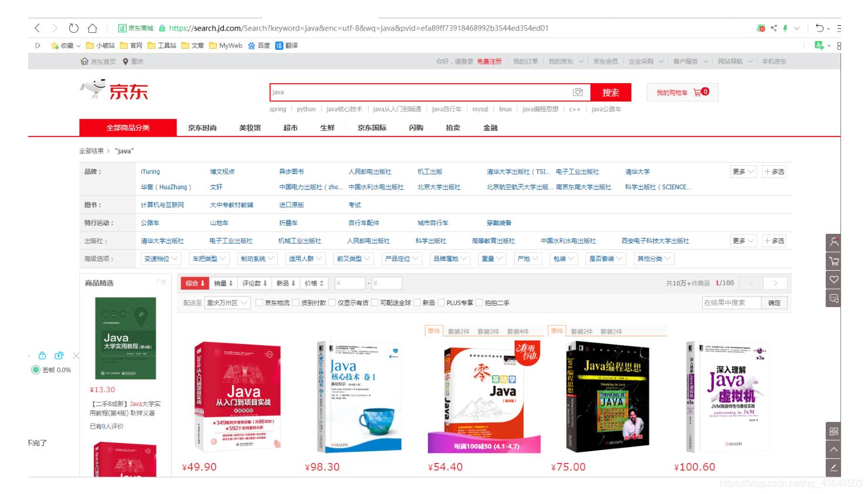Click the browser back arrow
The height and width of the screenshot is (494, 868).
(38, 28)
